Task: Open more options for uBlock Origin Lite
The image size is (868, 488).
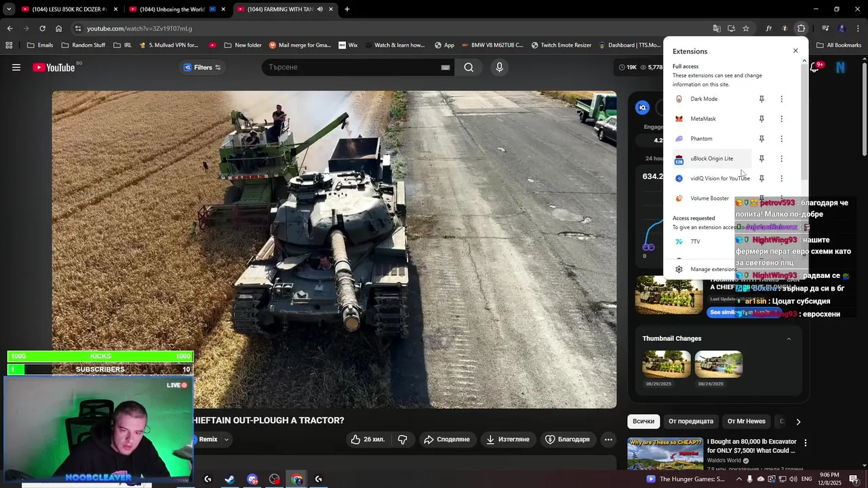Action: pos(781,159)
